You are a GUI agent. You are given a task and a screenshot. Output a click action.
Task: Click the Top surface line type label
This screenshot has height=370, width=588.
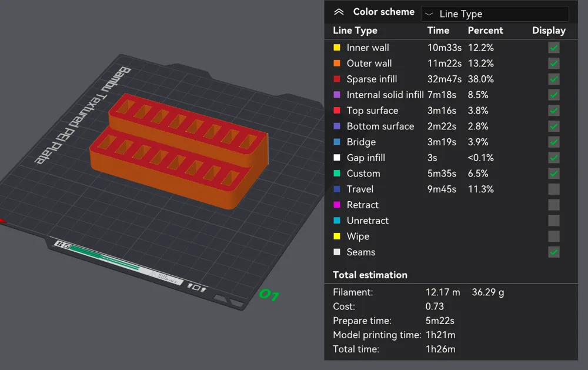372,111
